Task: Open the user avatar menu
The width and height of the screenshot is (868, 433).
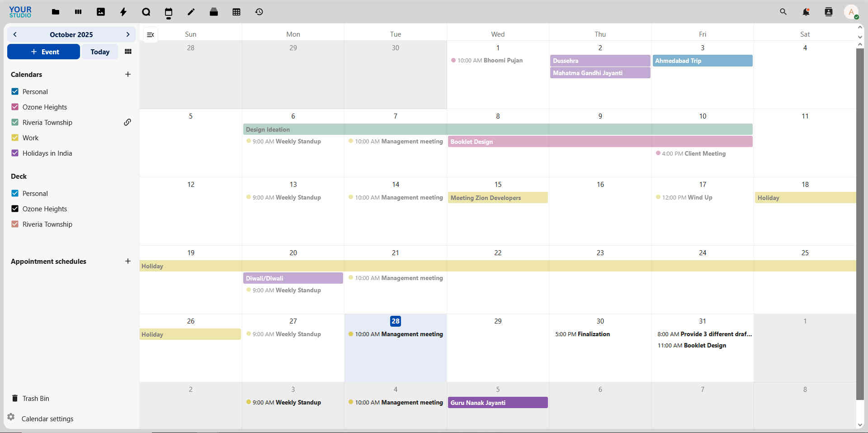Action: 851,12
